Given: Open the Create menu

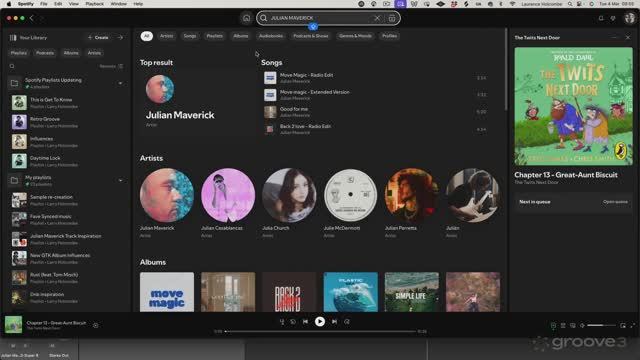Looking at the screenshot, I should (x=98, y=38).
